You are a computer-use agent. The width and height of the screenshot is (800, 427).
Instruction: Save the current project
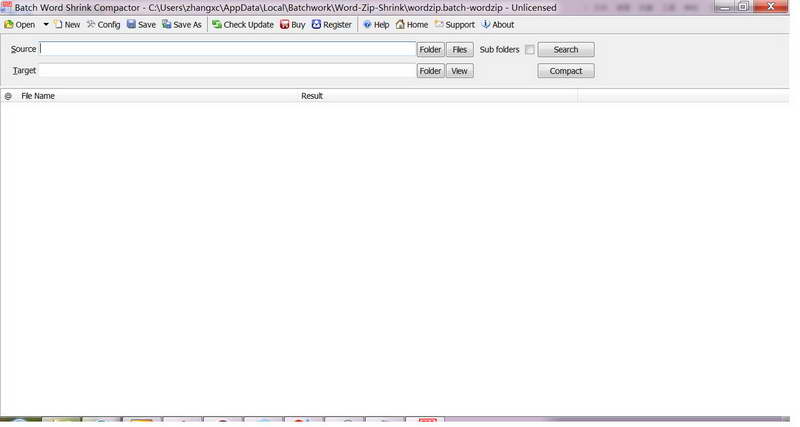tap(141, 24)
